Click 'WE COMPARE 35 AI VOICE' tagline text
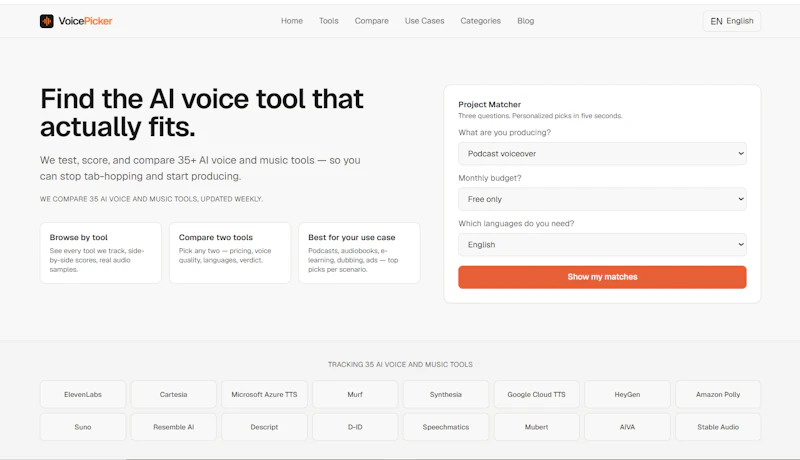Image resolution: width=800 pixels, height=460 pixels. pos(152,199)
